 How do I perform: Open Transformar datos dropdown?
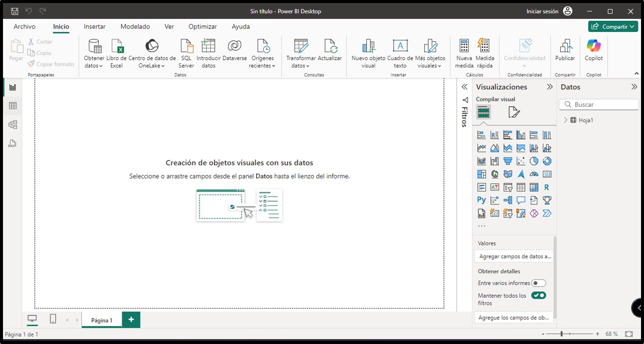point(301,53)
